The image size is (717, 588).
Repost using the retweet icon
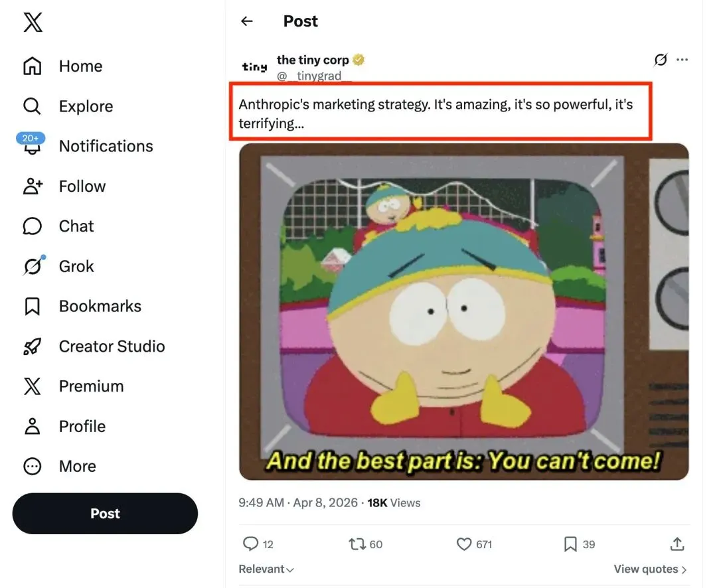pos(357,544)
